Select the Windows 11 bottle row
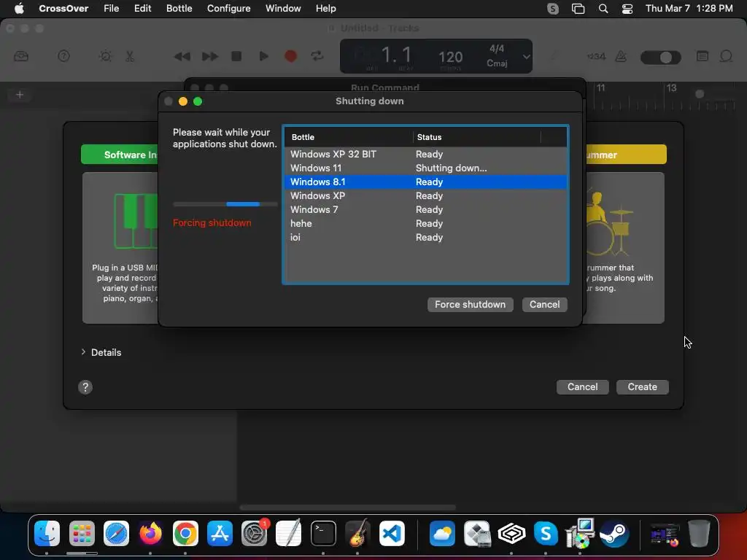Screen dimensions: 747x560 [425, 168]
